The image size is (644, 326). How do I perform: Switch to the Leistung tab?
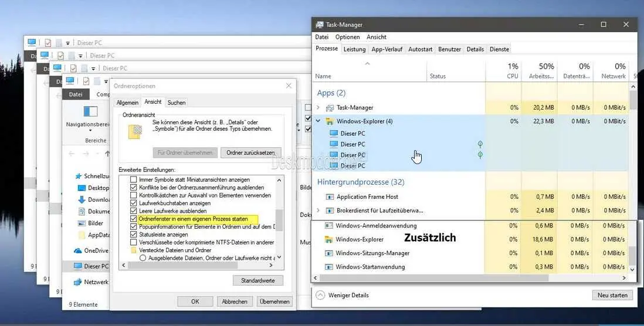pos(354,49)
